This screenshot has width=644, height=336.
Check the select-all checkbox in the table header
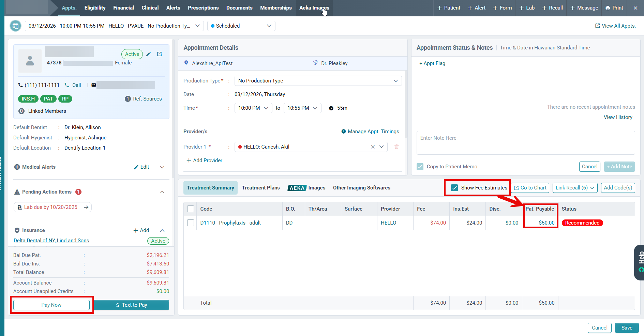coord(191,209)
